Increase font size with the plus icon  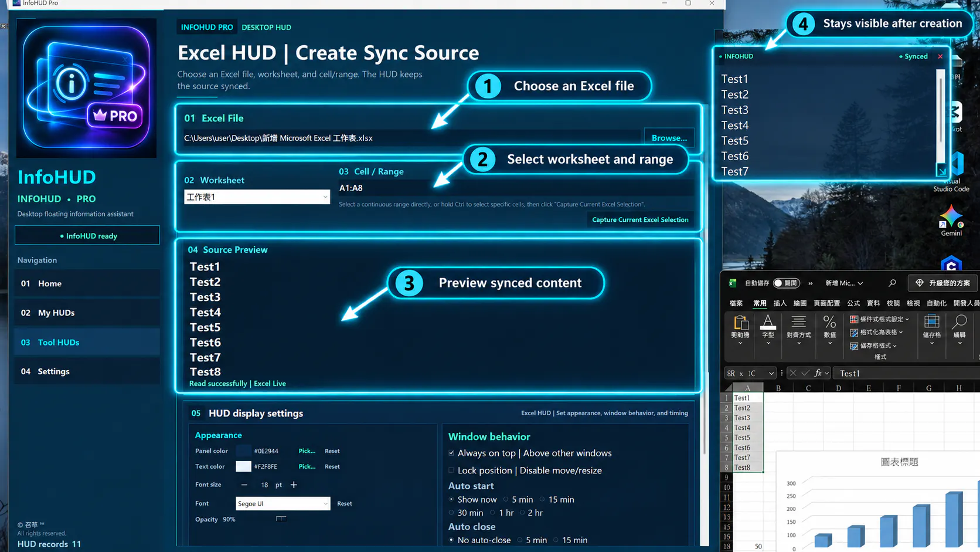coord(294,485)
